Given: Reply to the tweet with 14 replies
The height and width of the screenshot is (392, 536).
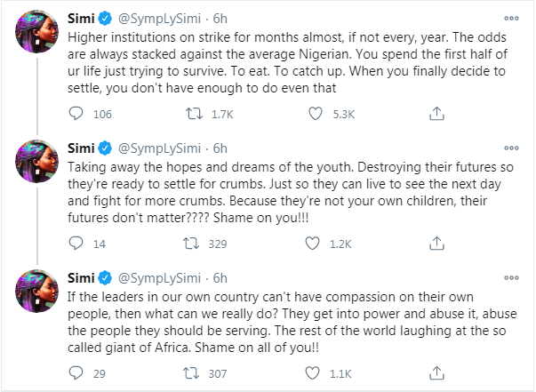Looking at the screenshot, I should click(x=76, y=242).
